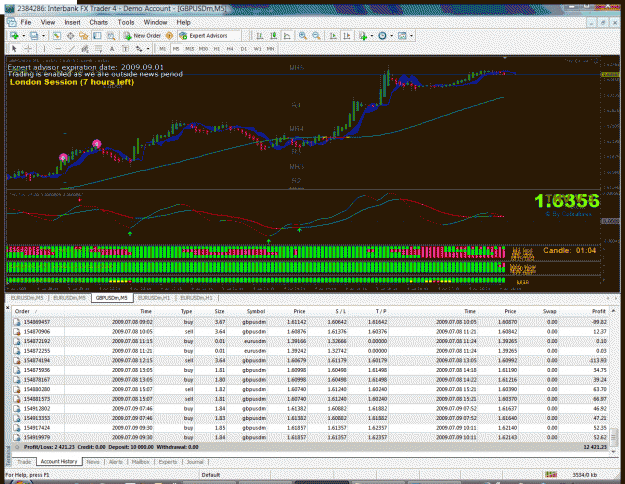Click the MetaEditor icon beside New Order
625x484 pixels.
169,36
